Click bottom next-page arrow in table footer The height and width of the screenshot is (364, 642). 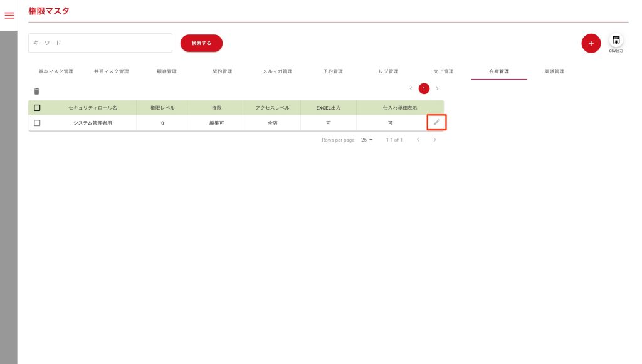(434, 140)
